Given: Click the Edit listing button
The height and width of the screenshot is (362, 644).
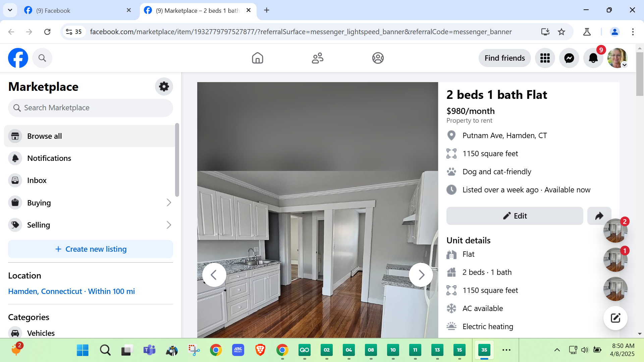Looking at the screenshot, I should 515,216.
